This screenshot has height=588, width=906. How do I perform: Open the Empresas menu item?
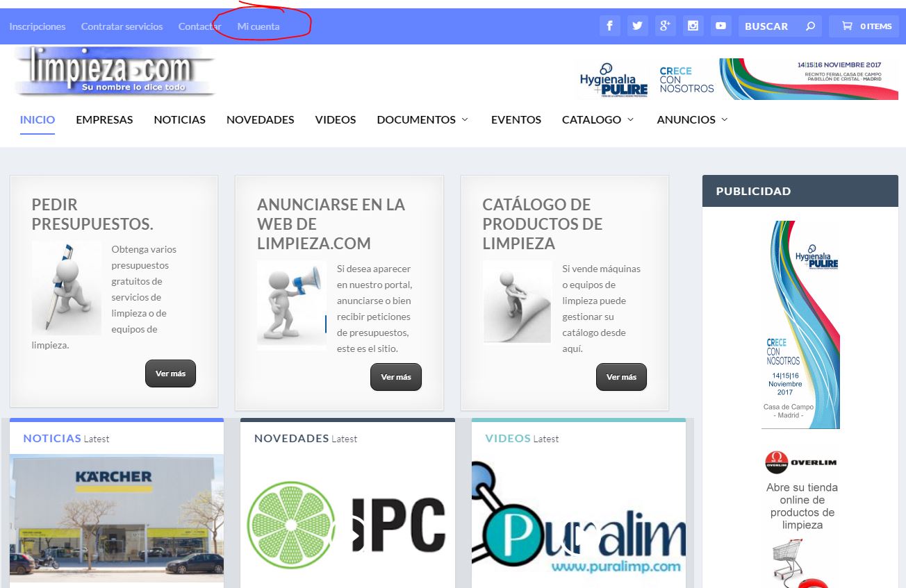(104, 119)
